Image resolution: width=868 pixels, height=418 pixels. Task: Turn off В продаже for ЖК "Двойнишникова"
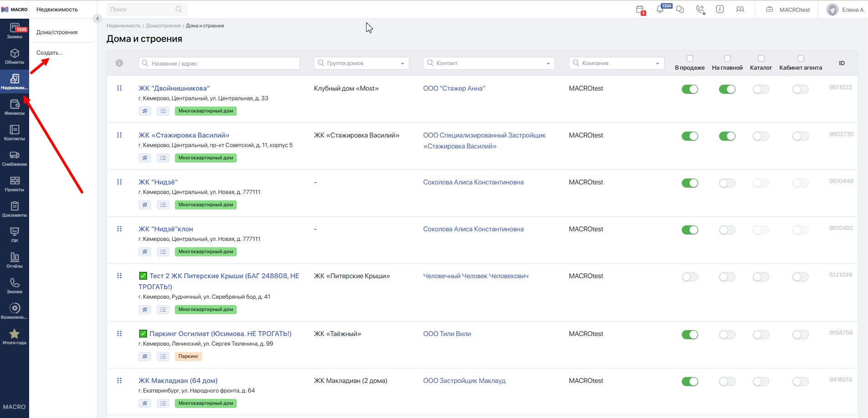(x=689, y=89)
